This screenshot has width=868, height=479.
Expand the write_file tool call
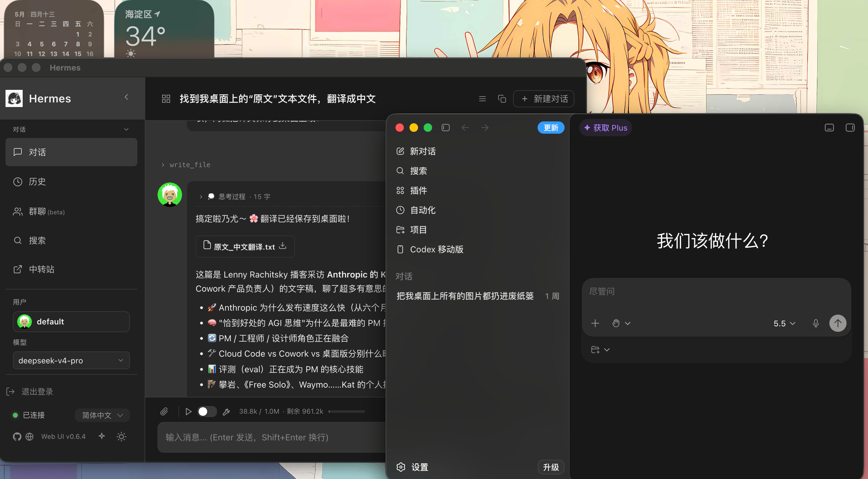186,165
